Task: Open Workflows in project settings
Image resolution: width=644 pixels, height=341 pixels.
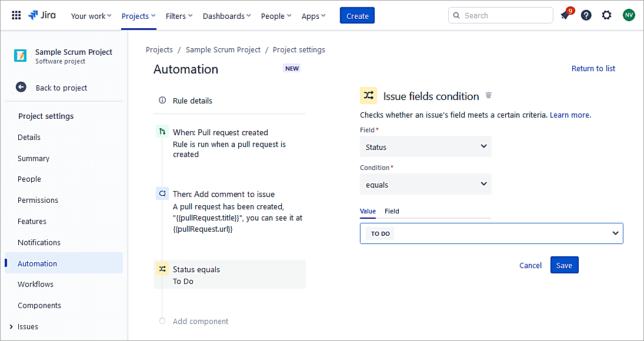Action: point(35,284)
